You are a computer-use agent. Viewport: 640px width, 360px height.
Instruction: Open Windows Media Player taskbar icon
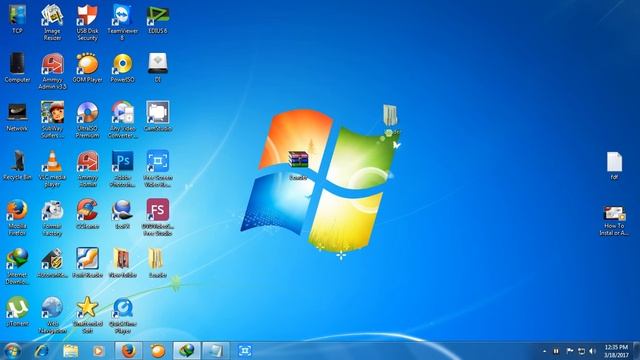tap(98, 351)
